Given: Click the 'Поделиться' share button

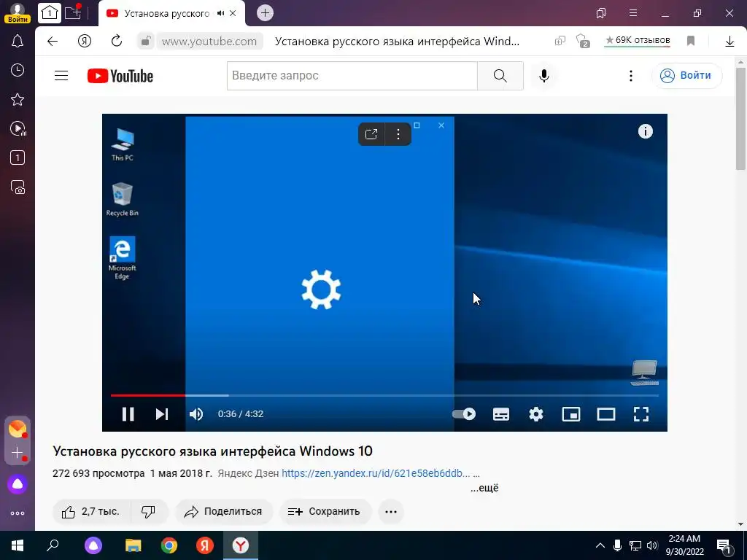Looking at the screenshot, I should (224, 512).
